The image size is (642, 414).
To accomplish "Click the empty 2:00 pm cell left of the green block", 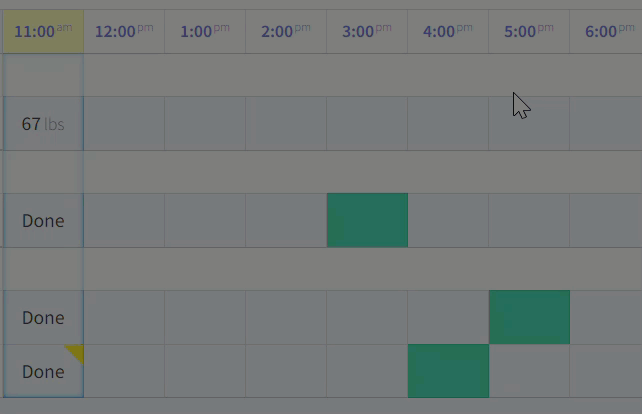I will click(285, 220).
